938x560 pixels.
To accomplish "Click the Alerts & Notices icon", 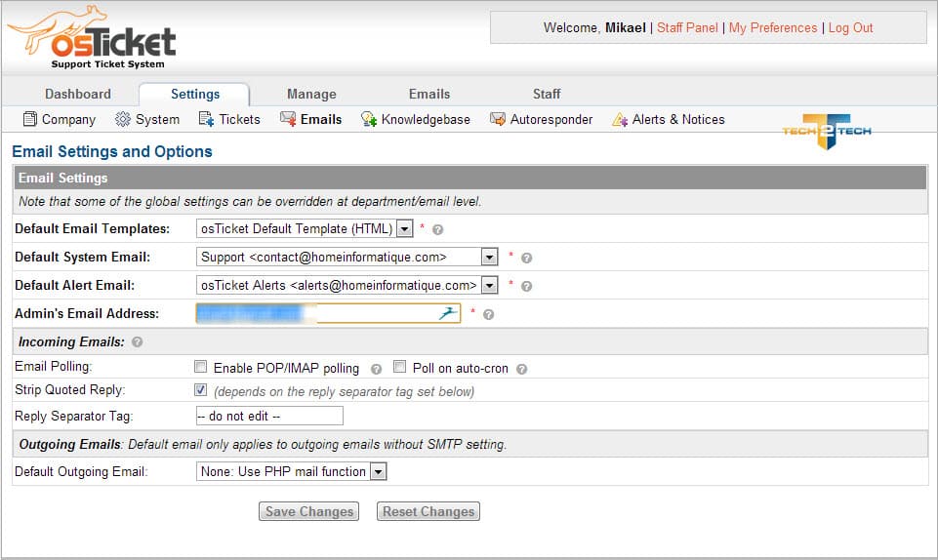I will click(x=619, y=120).
